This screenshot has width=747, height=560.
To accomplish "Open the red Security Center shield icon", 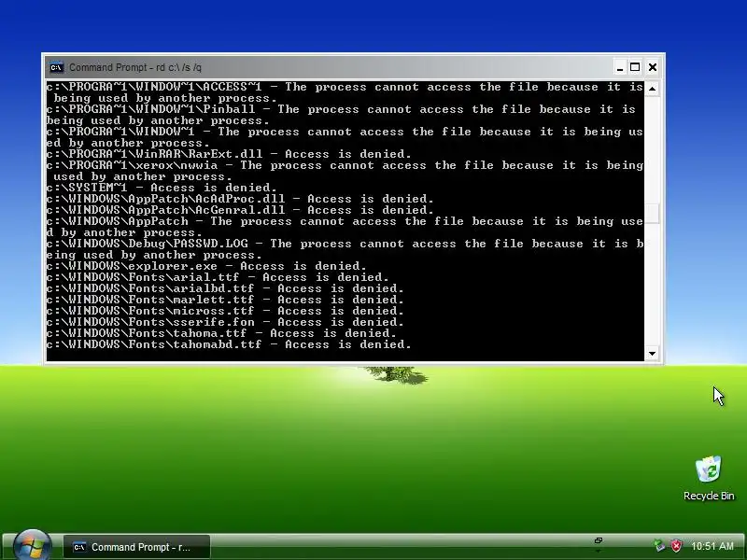I will pyautogui.click(x=675, y=546).
